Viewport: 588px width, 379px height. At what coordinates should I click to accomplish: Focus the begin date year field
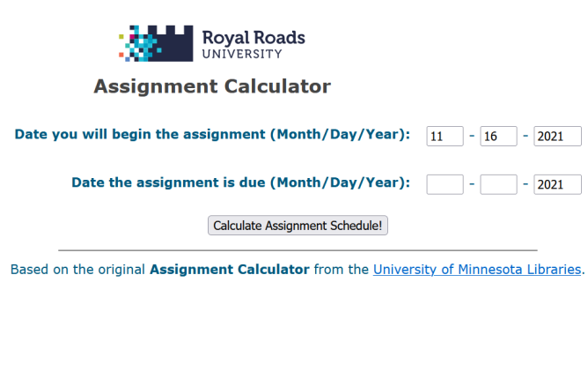557,136
